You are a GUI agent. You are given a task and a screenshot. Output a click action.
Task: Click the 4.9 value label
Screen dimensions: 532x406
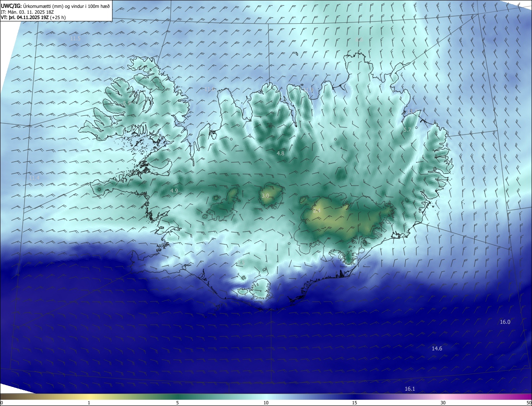pos(174,191)
